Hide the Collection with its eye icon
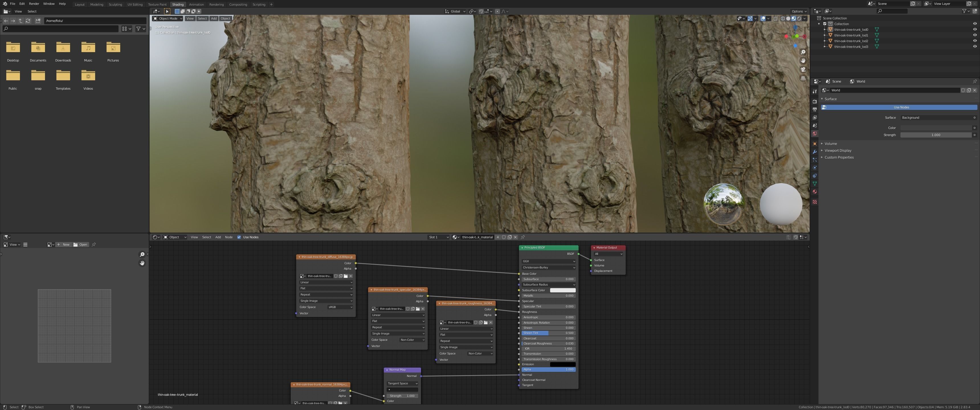The width and height of the screenshot is (980, 410). 975,24
